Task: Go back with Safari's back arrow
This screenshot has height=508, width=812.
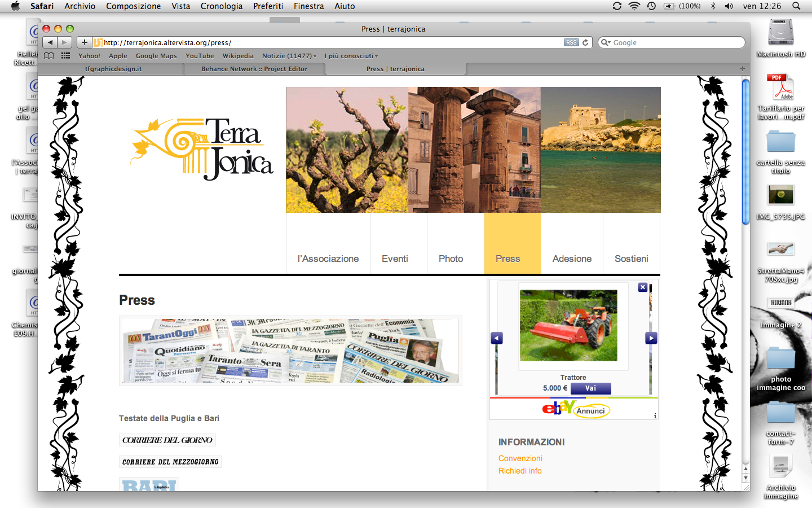Action: (50, 42)
